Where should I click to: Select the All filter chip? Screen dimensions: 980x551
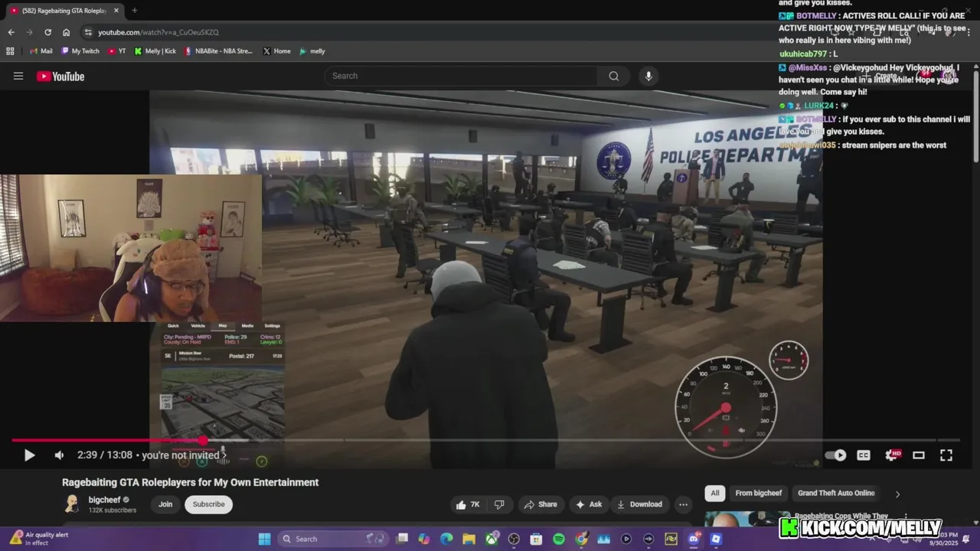click(715, 493)
